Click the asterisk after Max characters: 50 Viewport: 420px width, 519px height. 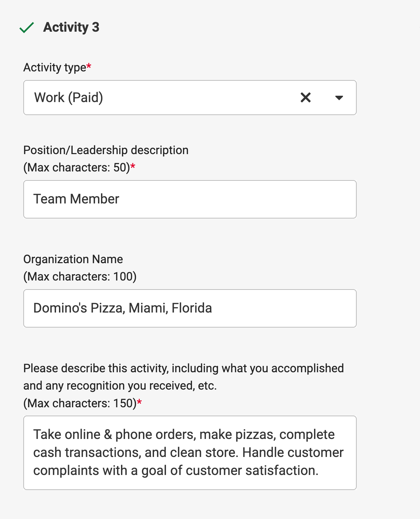point(133,166)
